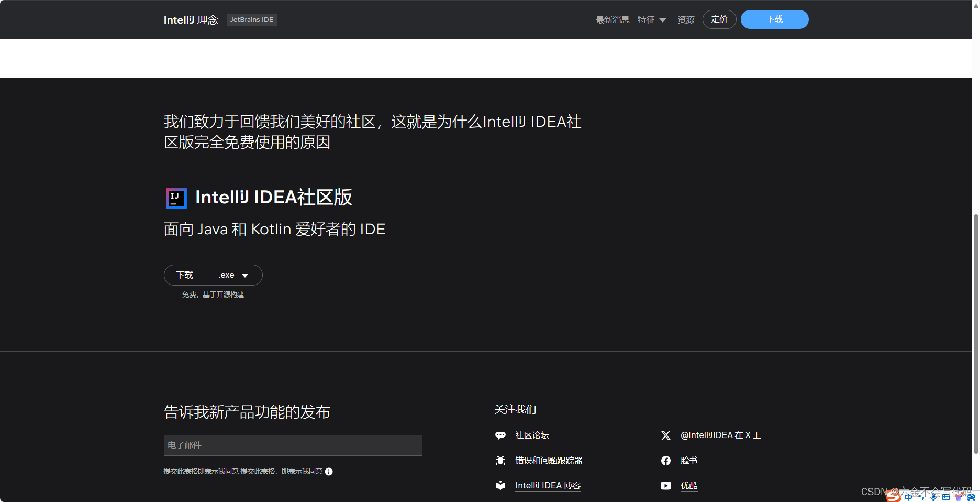Click the Sogou input method S icon
This screenshot has width=980, height=502.
[894, 495]
